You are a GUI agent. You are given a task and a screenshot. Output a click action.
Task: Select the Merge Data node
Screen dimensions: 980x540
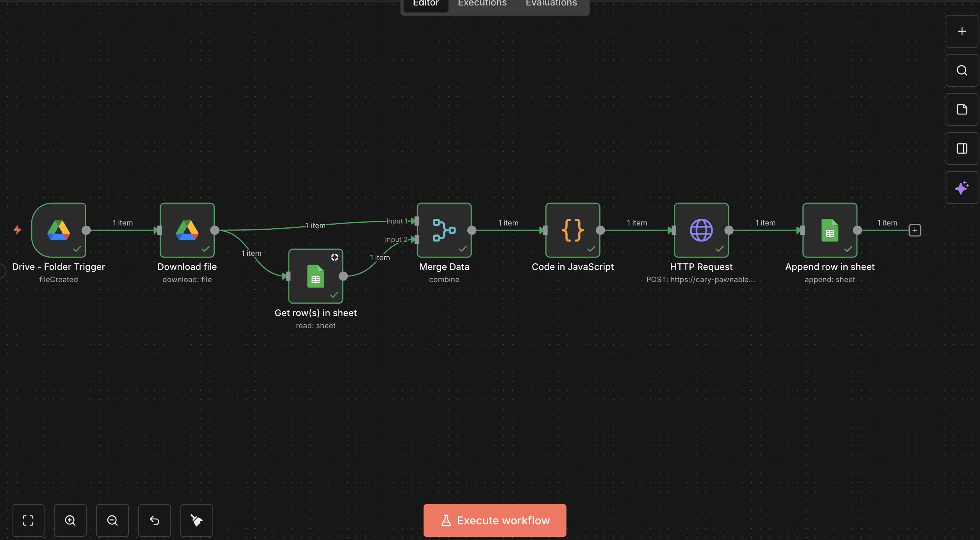click(444, 230)
